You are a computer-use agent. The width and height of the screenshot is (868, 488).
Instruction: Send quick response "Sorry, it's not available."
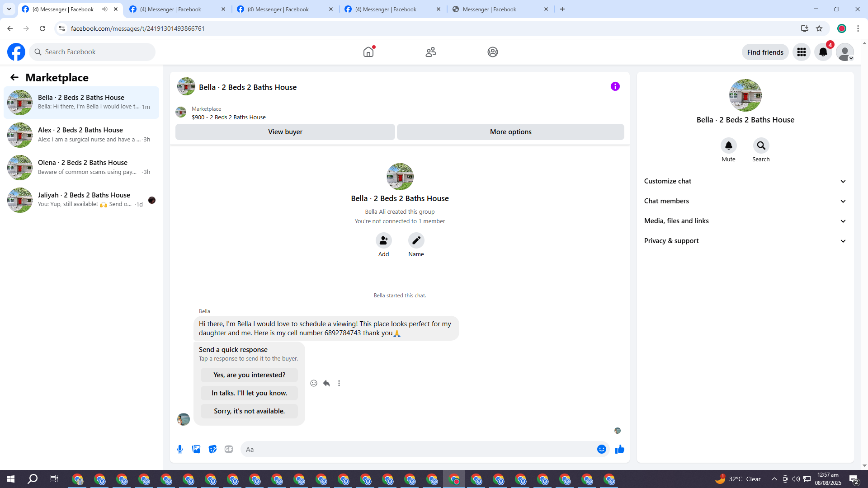pyautogui.click(x=249, y=411)
